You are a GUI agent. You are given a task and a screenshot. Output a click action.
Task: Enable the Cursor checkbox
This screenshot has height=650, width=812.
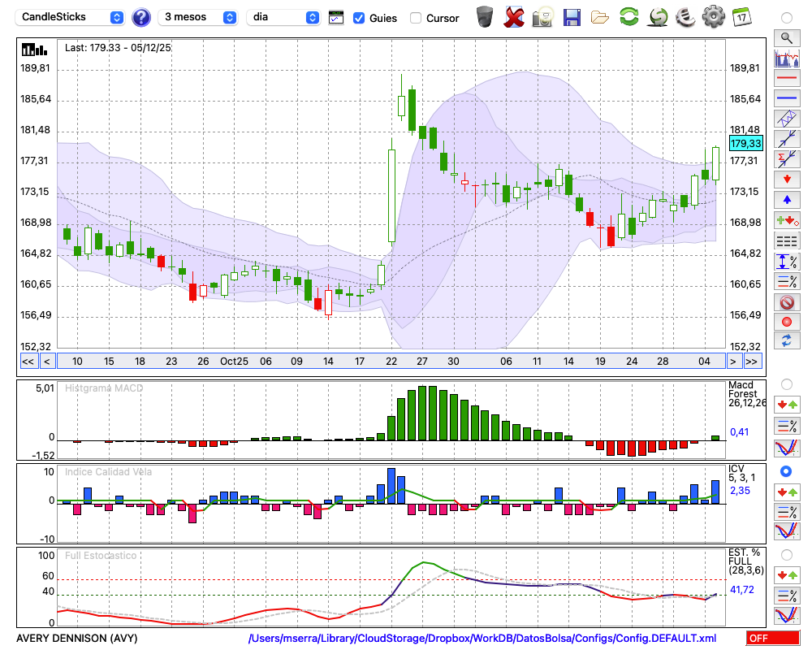[416, 18]
